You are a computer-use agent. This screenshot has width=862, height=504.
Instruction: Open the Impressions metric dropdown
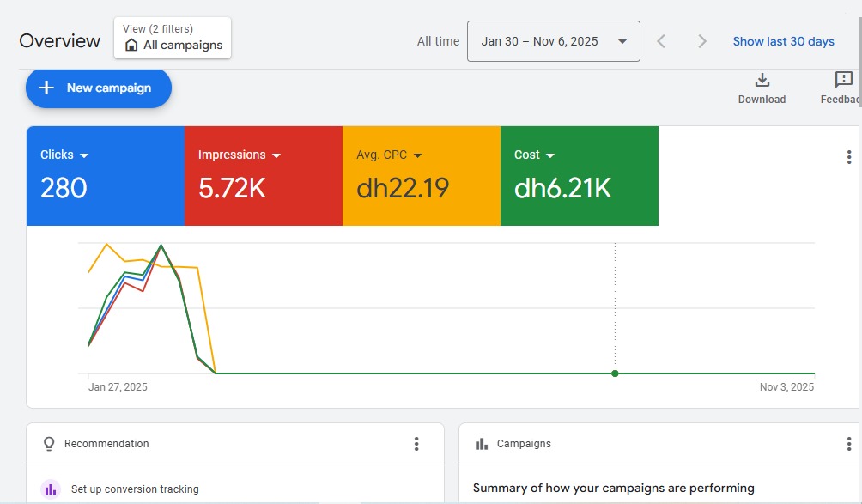276,155
